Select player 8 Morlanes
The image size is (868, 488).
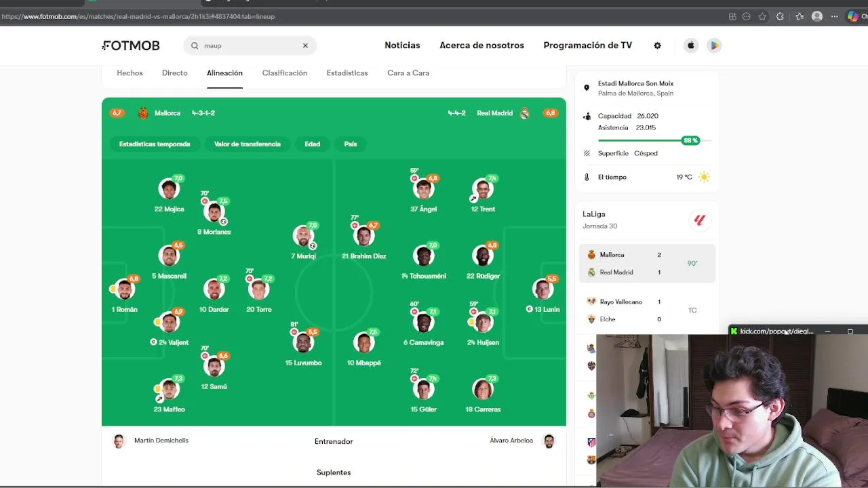[x=214, y=217]
